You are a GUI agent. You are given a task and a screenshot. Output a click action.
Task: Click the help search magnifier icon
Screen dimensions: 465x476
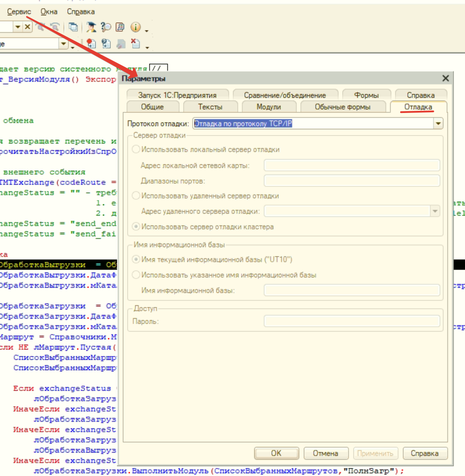click(x=106, y=27)
